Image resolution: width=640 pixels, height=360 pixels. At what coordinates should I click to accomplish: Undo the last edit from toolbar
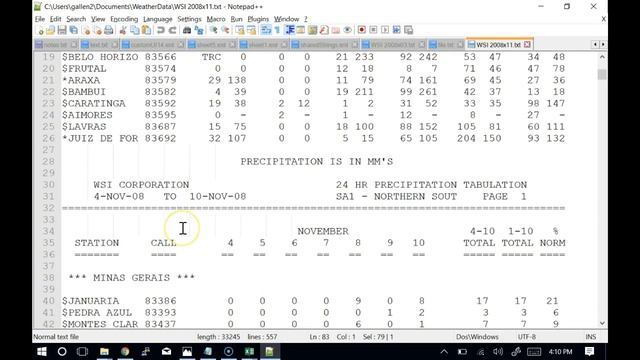[x=160, y=30]
